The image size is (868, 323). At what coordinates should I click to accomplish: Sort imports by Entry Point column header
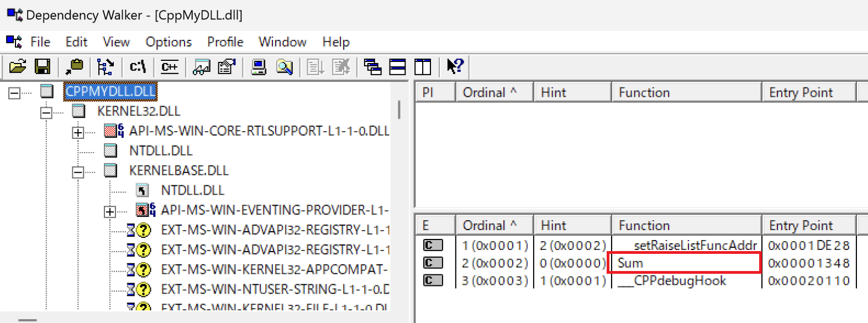[809, 92]
